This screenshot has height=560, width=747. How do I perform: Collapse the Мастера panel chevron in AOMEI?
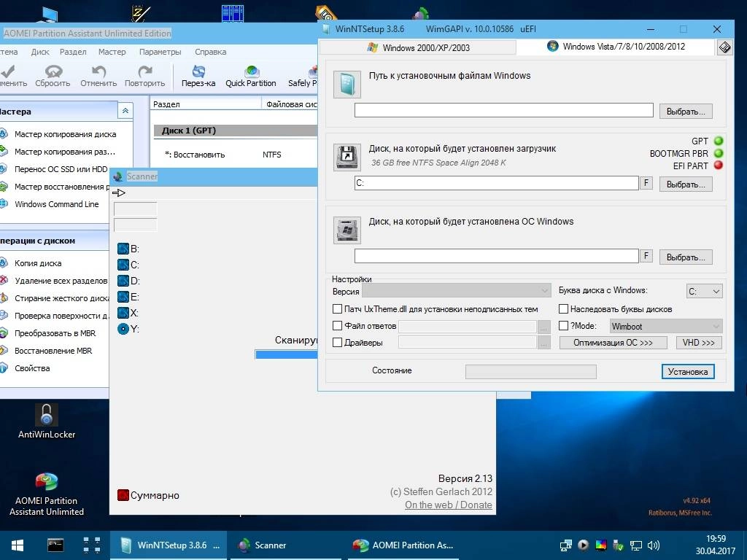point(125,111)
